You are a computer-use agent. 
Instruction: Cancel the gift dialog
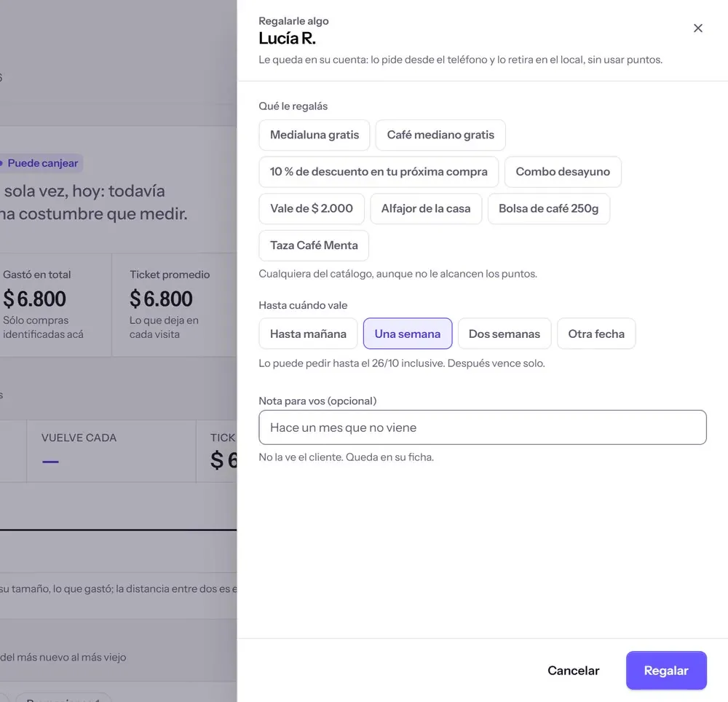[574, 671]
